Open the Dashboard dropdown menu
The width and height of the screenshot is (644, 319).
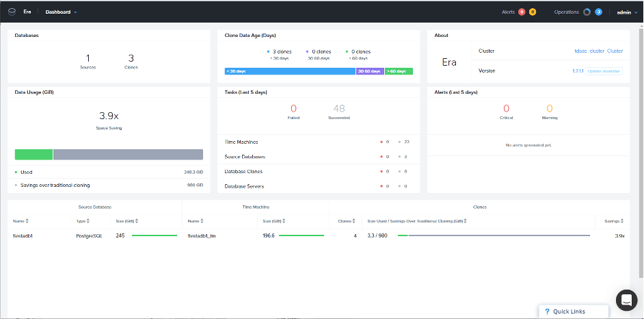pos(62,12)
